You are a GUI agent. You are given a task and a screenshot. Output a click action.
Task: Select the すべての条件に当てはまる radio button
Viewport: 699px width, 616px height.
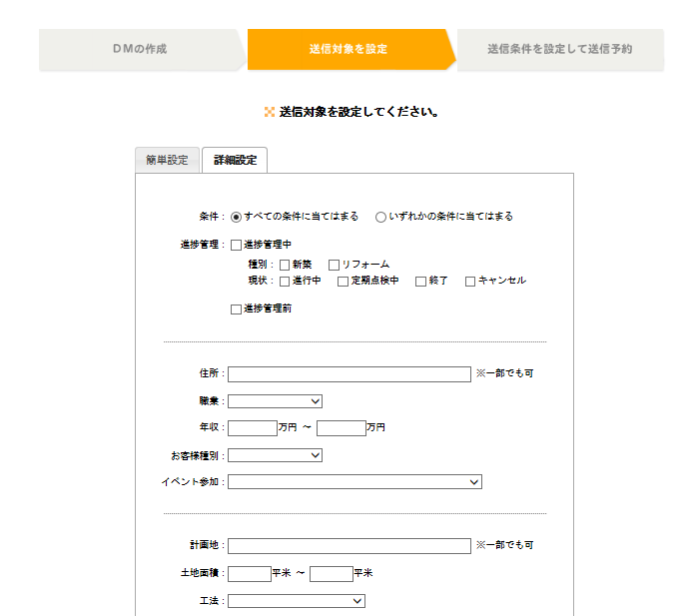click(236, 217)
